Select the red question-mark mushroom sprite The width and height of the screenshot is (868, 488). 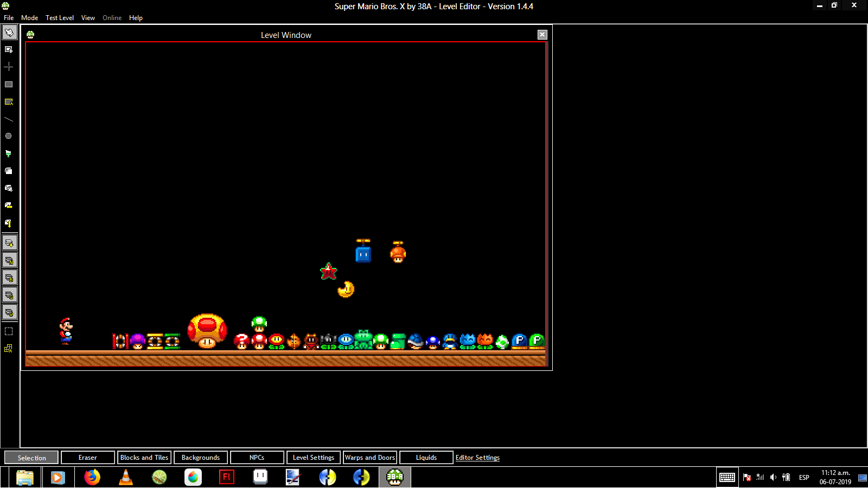(241, 341)
